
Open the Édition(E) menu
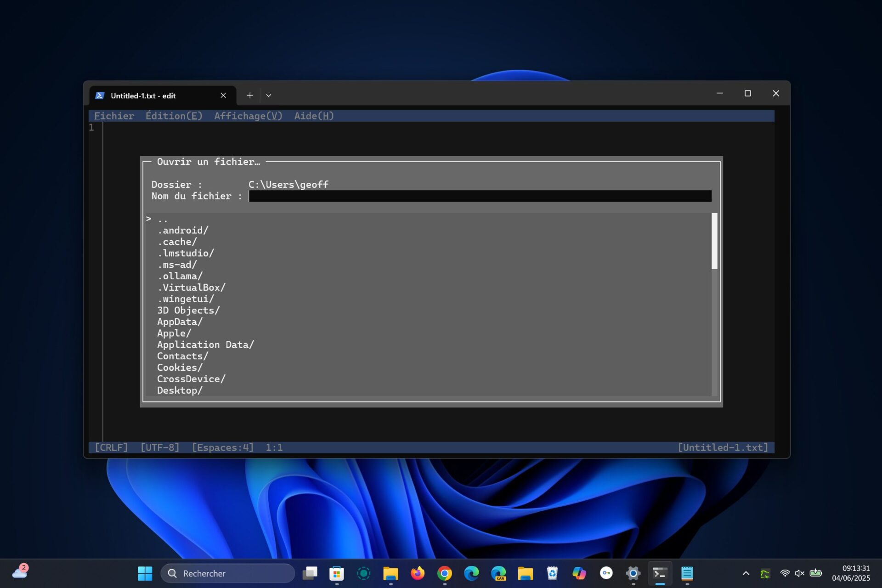point(174,116)
